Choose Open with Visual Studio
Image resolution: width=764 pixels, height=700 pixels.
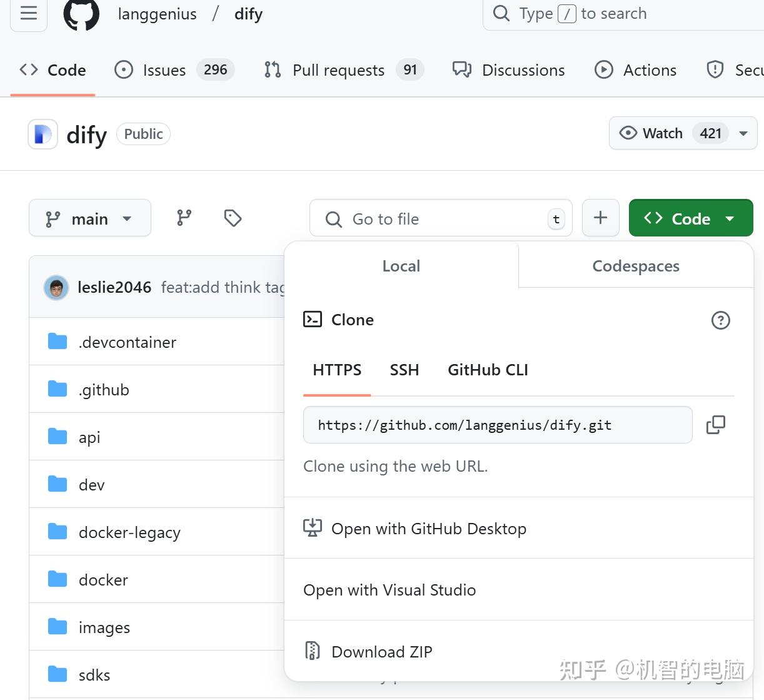(519, 590)
